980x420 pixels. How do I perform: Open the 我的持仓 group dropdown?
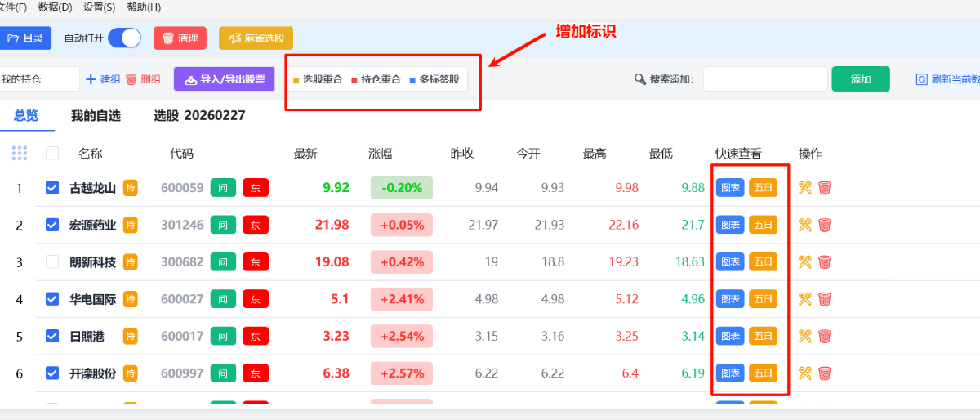point(38,79)
